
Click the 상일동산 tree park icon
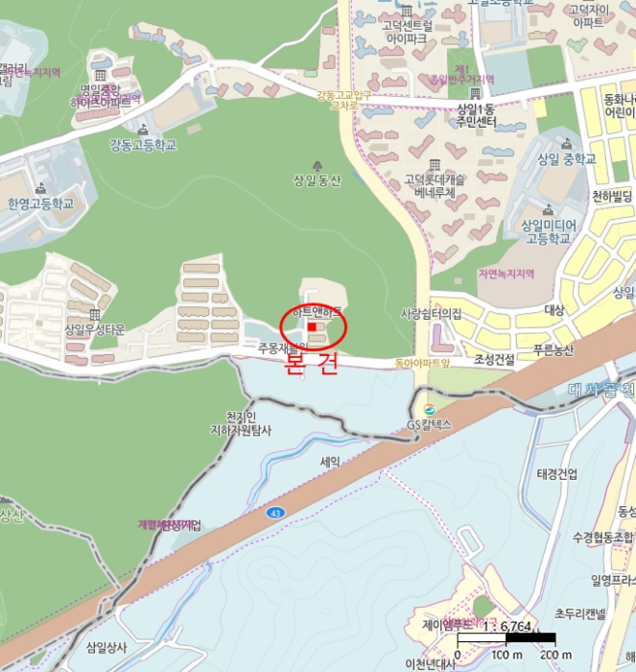[318, 166]
